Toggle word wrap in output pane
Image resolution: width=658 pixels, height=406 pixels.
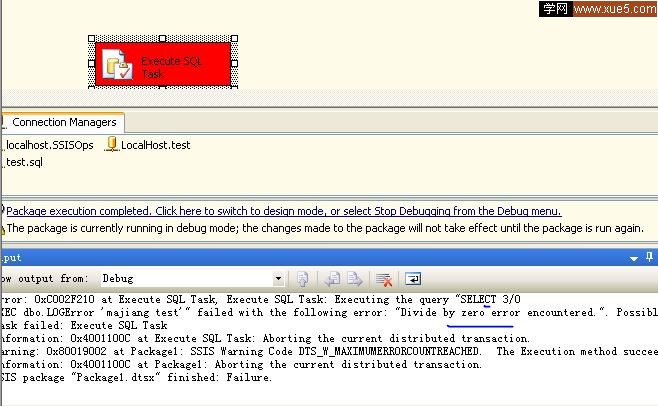pos(412,278)
